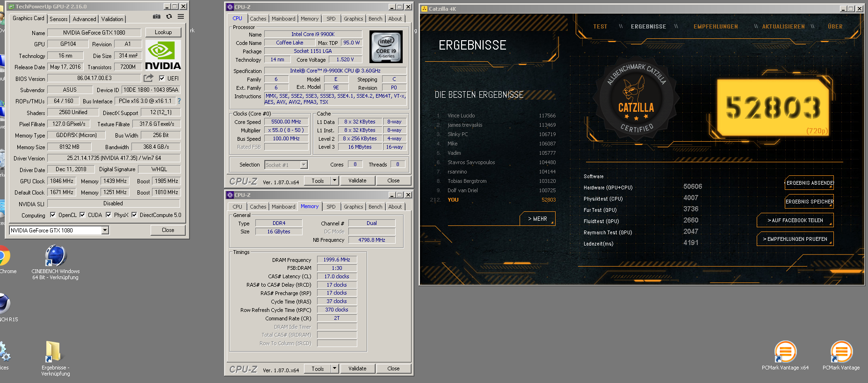The image size is (868, 383).
Task: Click the GPU-Z refresh icon
Action: [x=169, y=16]
